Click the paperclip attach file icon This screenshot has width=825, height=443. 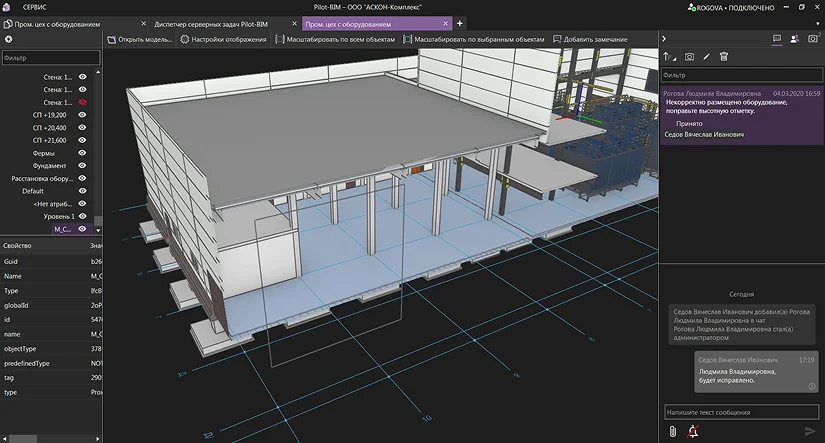pos(672,431)
